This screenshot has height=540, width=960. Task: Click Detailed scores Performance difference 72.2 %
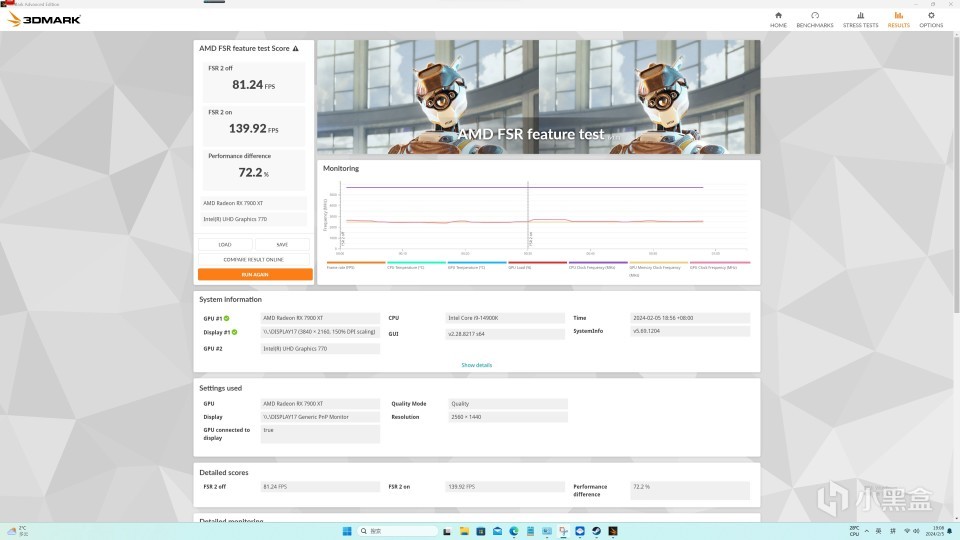[x=690, y=490]
